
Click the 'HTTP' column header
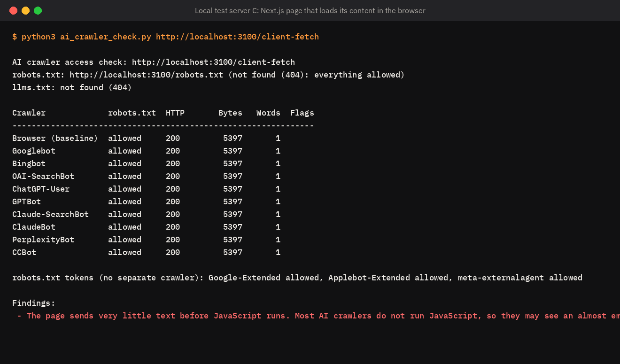click(x=175, y=113)
